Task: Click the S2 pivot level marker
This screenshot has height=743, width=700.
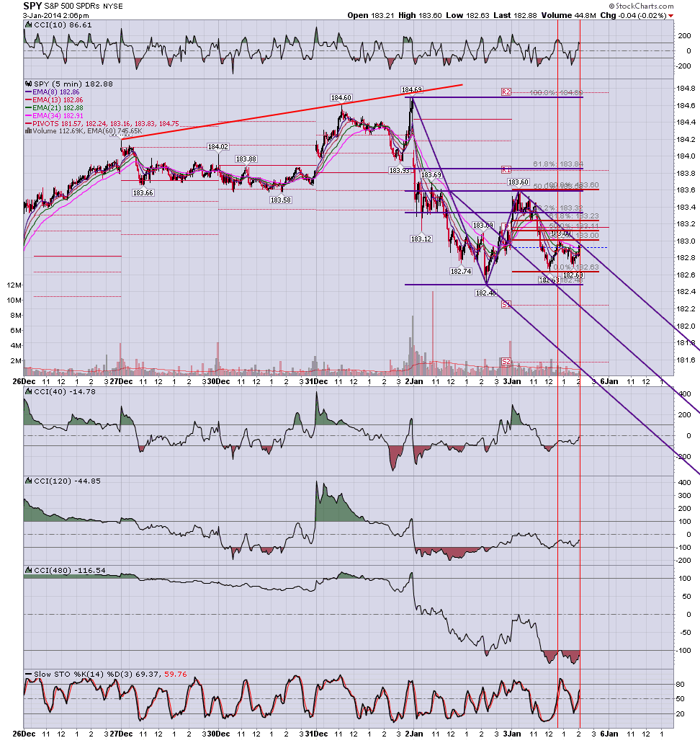Action: coord(506,362)
